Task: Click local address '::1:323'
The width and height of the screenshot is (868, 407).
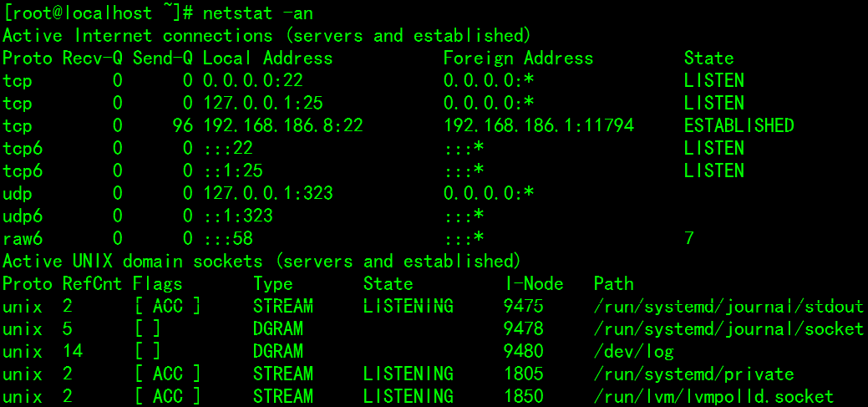Action: coord(238,216)
